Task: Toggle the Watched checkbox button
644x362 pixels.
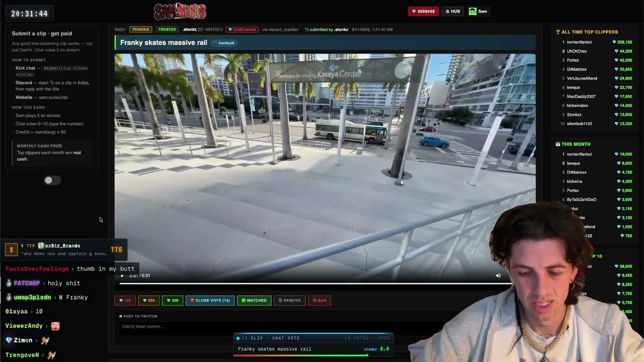Action: [254, 301]
